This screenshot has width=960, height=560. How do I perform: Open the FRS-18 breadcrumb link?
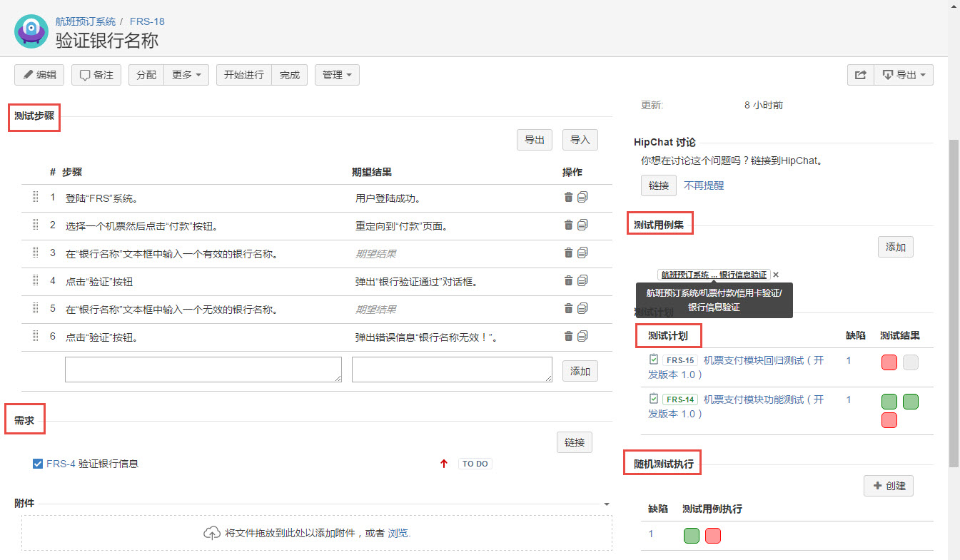tap(147, 21)
